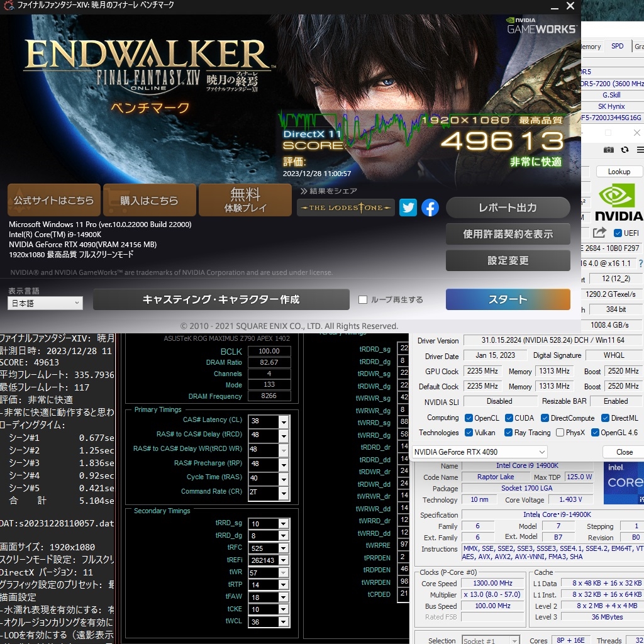The image size is (644, 644).
Task: Click 購入はこちら purchase button
Action: (150, 200)
